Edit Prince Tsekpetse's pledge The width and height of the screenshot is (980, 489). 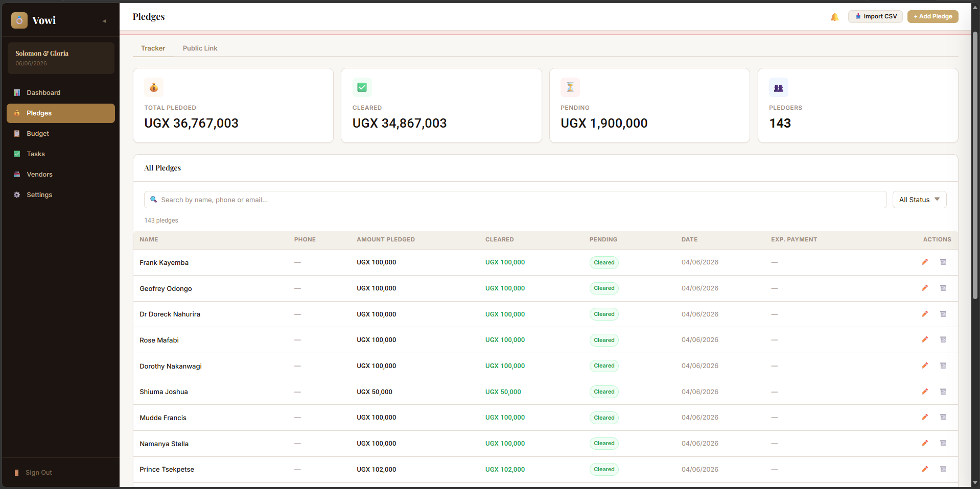tap(925, 470)
